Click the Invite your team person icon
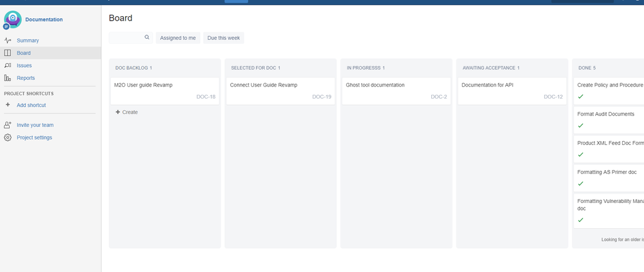Screen dimensions: 644x272 [7, 125]
